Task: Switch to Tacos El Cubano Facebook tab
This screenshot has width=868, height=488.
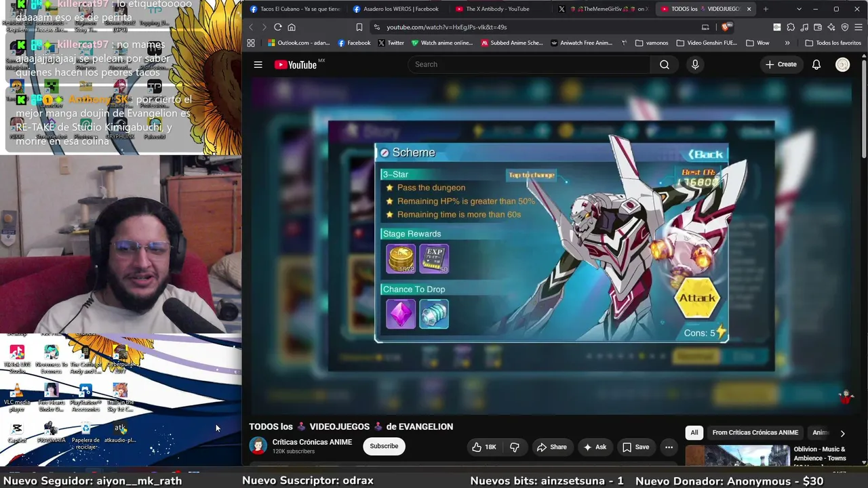Action: coord(294,9)
